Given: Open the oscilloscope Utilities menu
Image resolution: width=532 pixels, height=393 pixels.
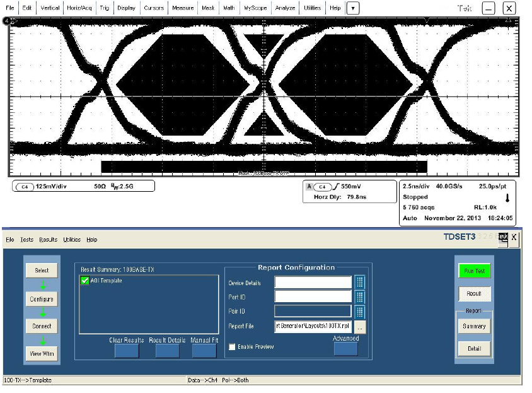Looking at the screenshot, I should tap(312, 8).
